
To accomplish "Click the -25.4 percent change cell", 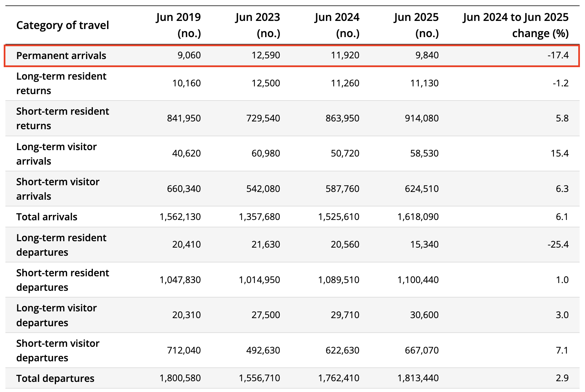I will [558, 245].
